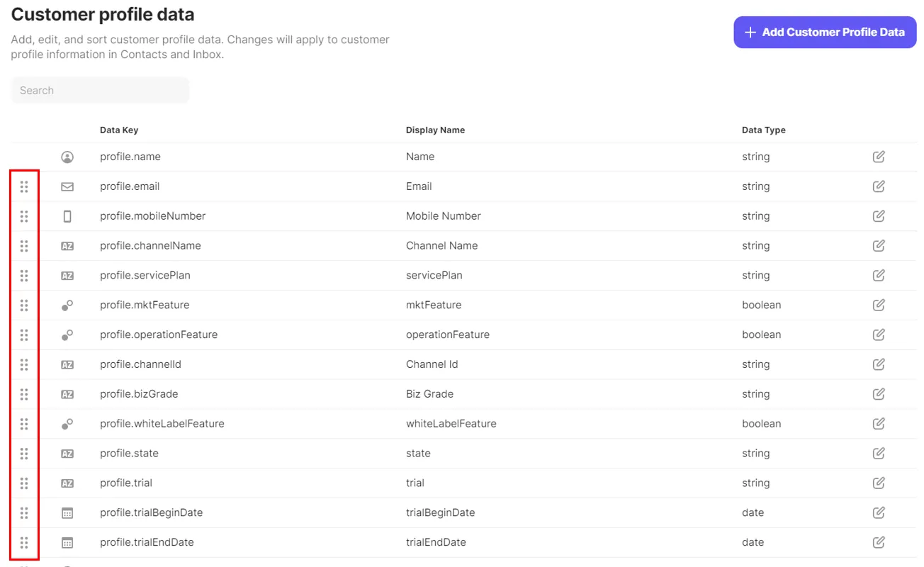Viewport: 924px width, 567px height.
Task: Edit the mktFeature boolean field
Action: (879, 305)
